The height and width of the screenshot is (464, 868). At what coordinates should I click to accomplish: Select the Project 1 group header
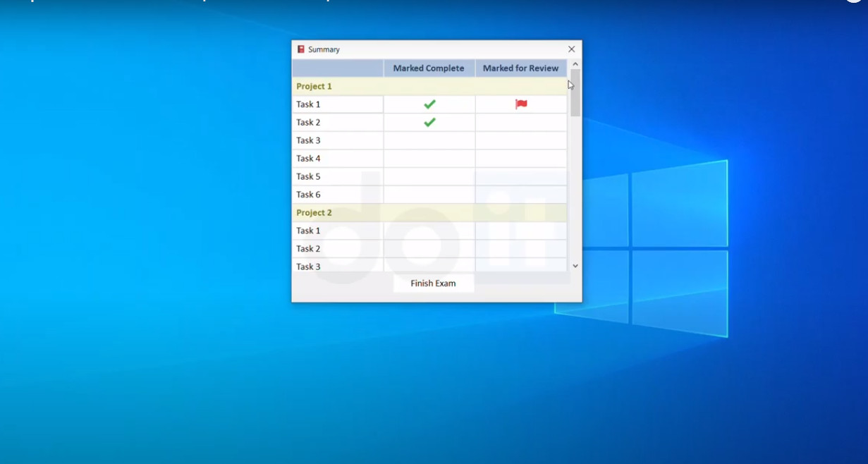tap(429, 86)
